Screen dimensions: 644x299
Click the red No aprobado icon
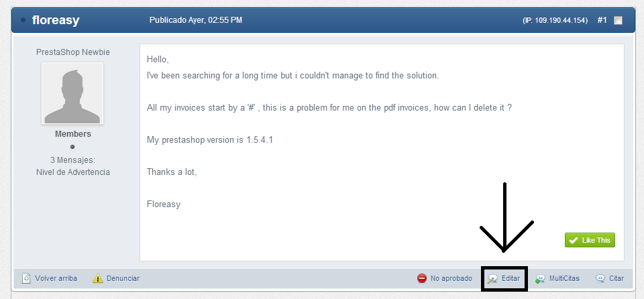tap(422, 278)
